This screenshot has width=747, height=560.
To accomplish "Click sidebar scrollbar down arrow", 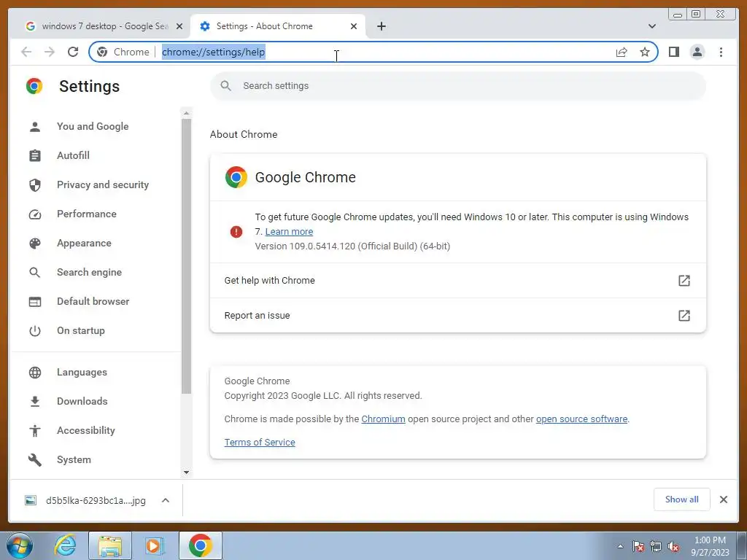I will click(x=186, y=472).
